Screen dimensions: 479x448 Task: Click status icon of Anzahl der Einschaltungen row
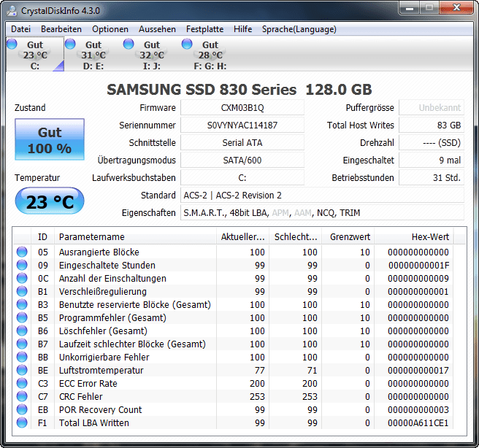(22, 278)
